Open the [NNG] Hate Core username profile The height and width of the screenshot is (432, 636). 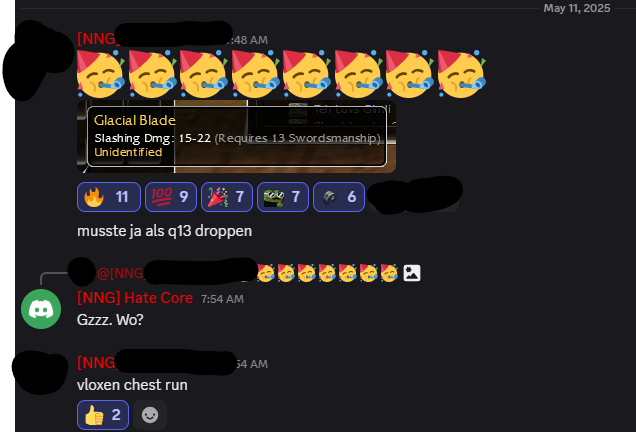pos(135,298)
